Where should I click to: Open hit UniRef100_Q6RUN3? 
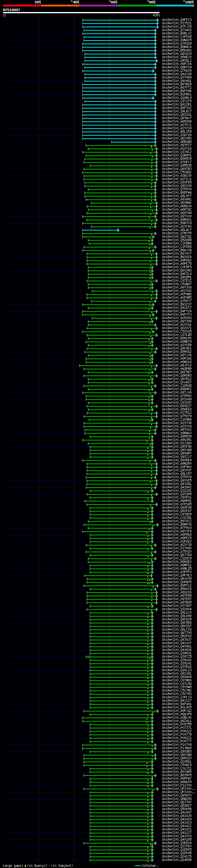(176, 375)
